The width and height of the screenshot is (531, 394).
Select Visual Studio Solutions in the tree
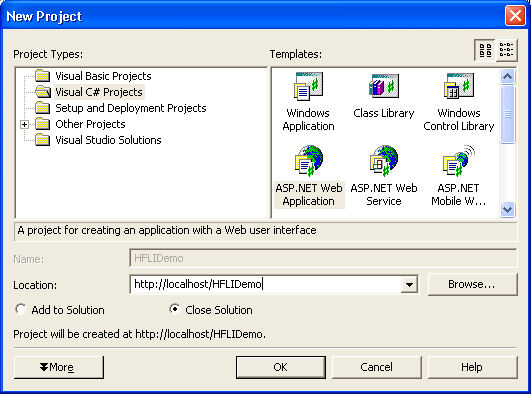108,140
